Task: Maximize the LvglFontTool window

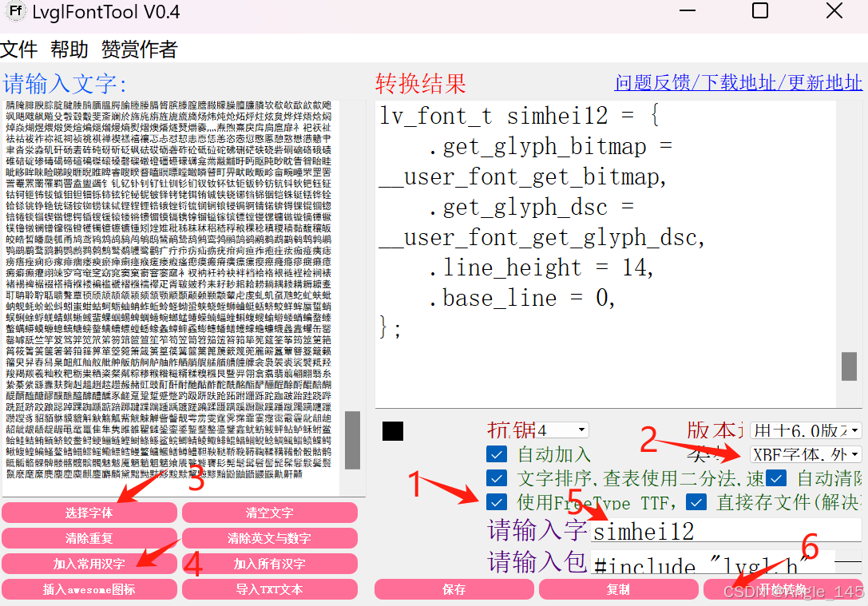Action: point(760,11)
